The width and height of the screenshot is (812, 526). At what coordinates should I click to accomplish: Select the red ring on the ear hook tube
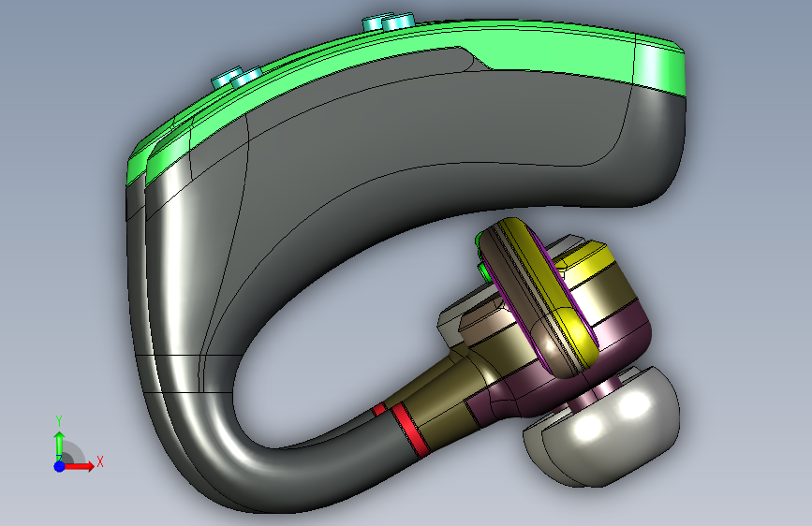coord(409,430)
